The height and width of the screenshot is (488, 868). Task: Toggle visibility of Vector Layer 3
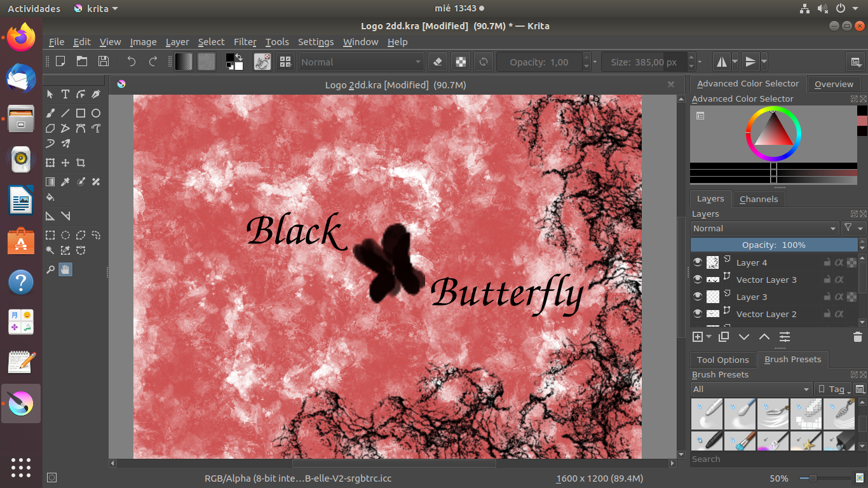tap(698, 280)
